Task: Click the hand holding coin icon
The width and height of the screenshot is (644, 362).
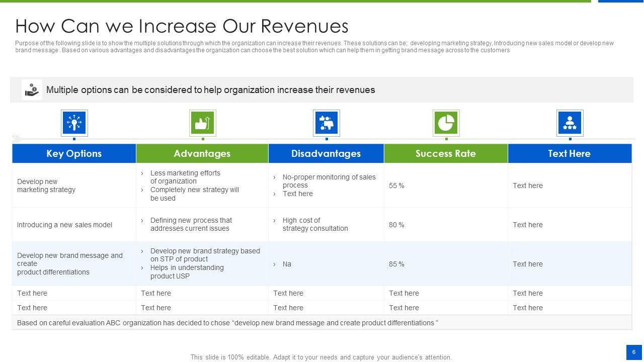Action: [32, 90]
